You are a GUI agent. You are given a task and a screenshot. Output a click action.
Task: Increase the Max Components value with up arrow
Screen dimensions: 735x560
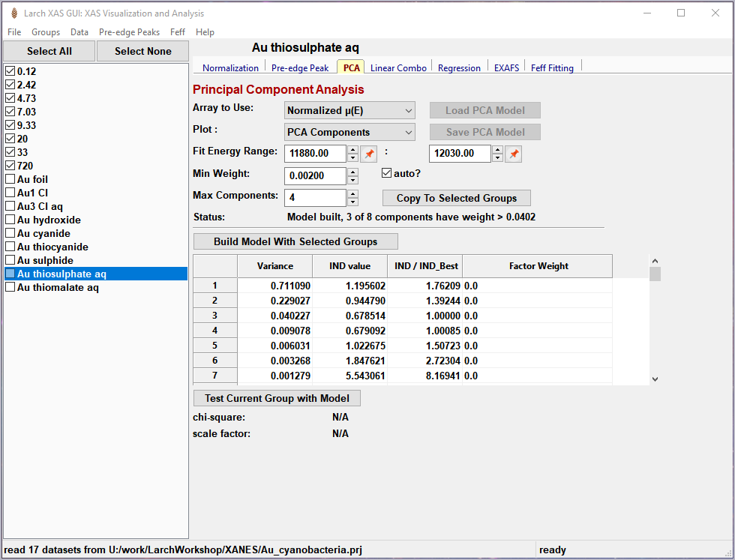[x=352, y=193]
